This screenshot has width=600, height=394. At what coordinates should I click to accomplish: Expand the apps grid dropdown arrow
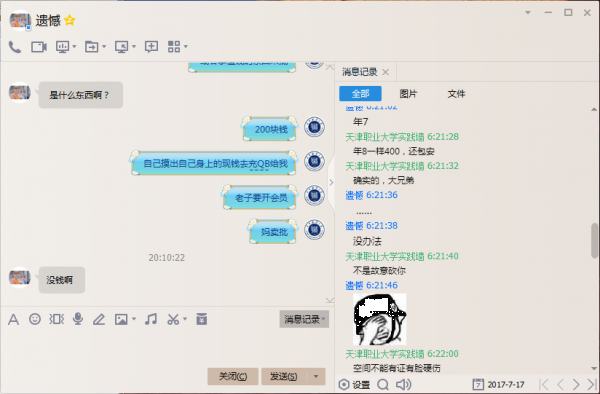pyautogui.click(x=186, y=47)
